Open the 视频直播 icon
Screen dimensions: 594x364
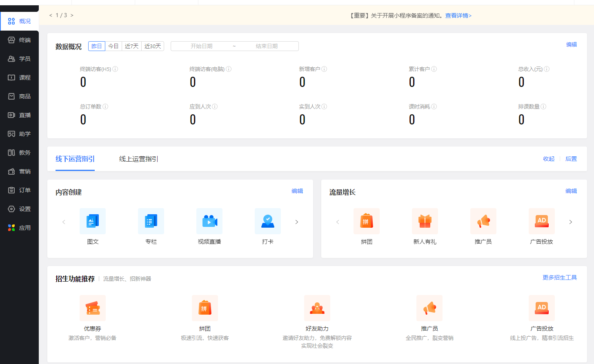pos(209,221)
